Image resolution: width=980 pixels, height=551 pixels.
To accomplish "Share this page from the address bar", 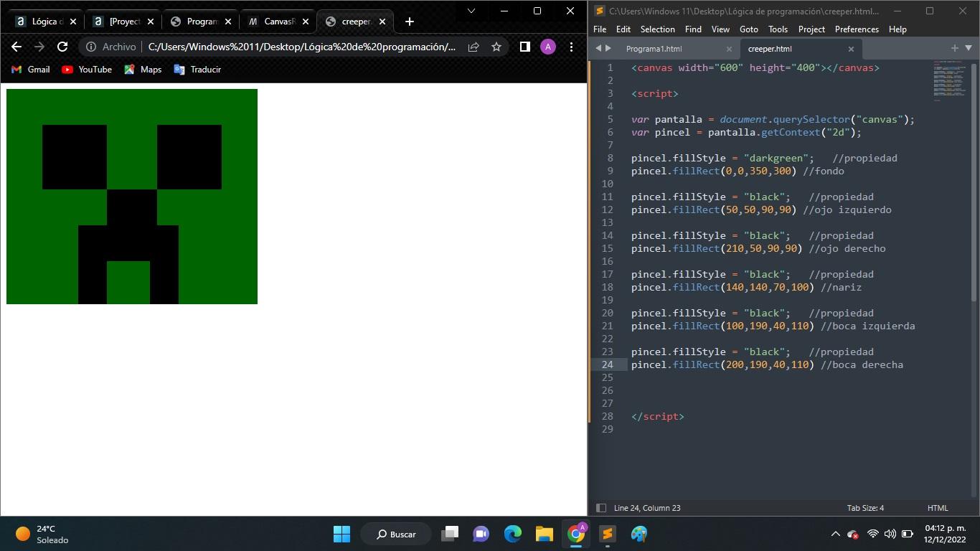I will 473,47.
